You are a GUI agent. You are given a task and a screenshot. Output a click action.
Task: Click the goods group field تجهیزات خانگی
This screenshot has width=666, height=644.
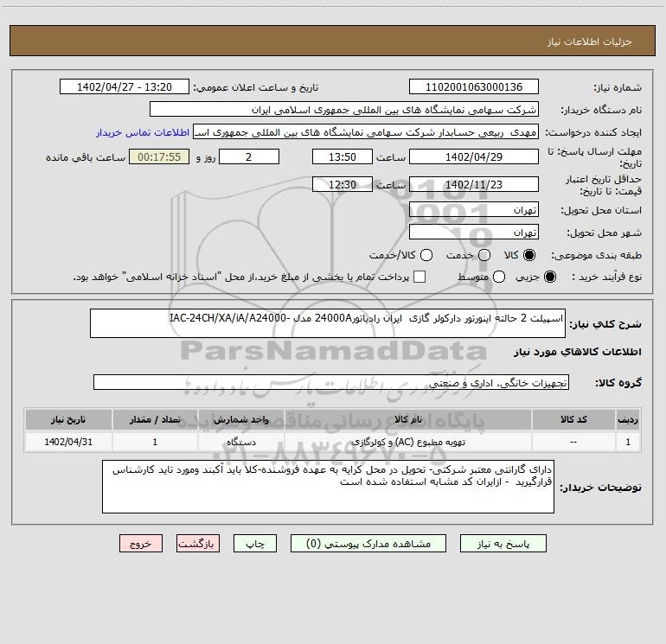[x=331, y=382]
